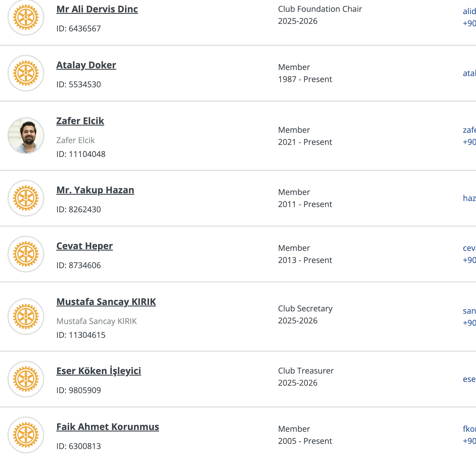Viewport: 476px width, 462px height.
Task: Click Faik Ahmet Korunmus's Rotary wheel avatar
Action: [26, 435]
